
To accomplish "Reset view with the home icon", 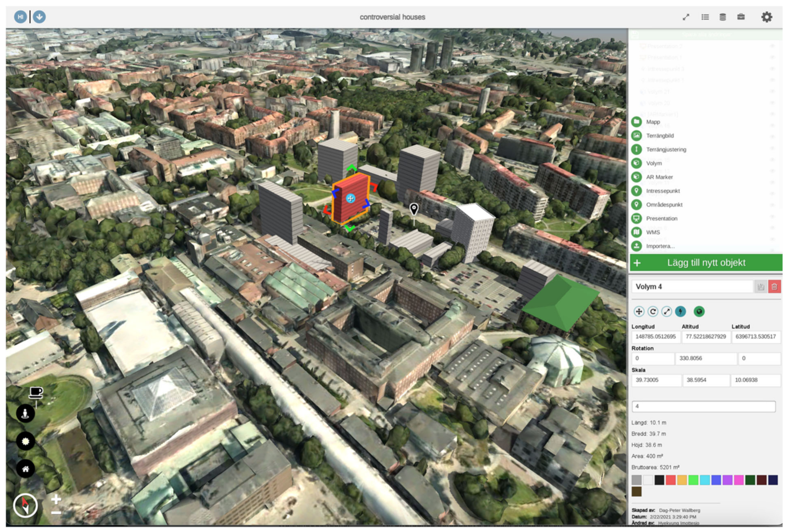I will coord(25,469).
